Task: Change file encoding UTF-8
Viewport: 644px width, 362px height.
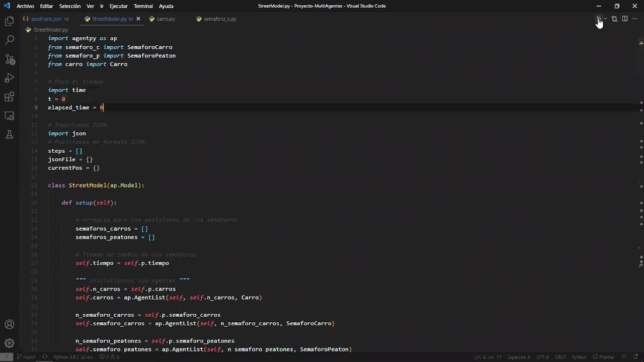Action: [x=542, y=357]
